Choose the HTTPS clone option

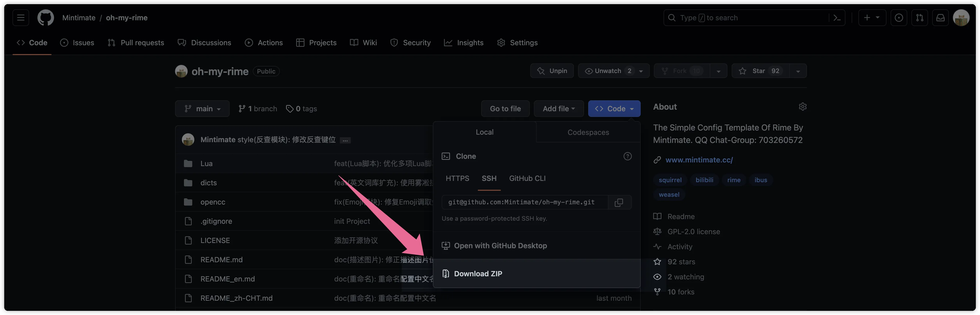pyautogui.click(x=457, y=179)
